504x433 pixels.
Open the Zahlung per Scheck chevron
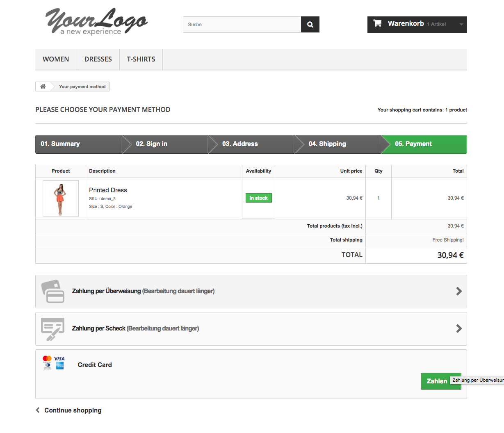459,328
